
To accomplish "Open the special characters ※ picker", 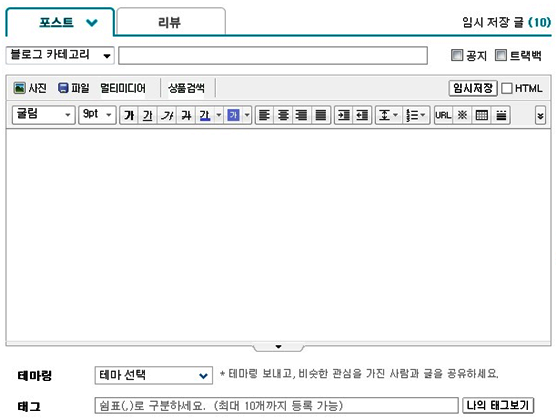I will pos(462,115).
